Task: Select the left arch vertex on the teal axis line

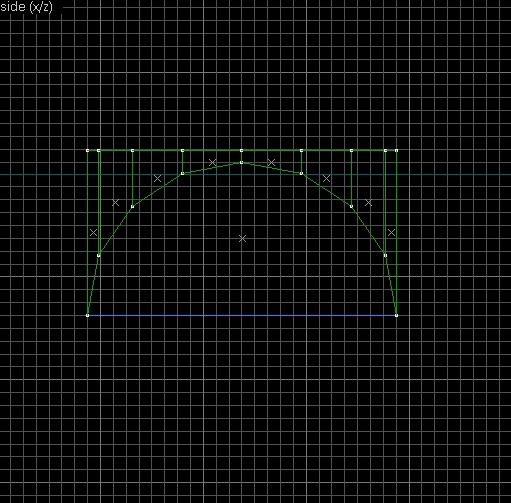Action: (x=182, y=173)
